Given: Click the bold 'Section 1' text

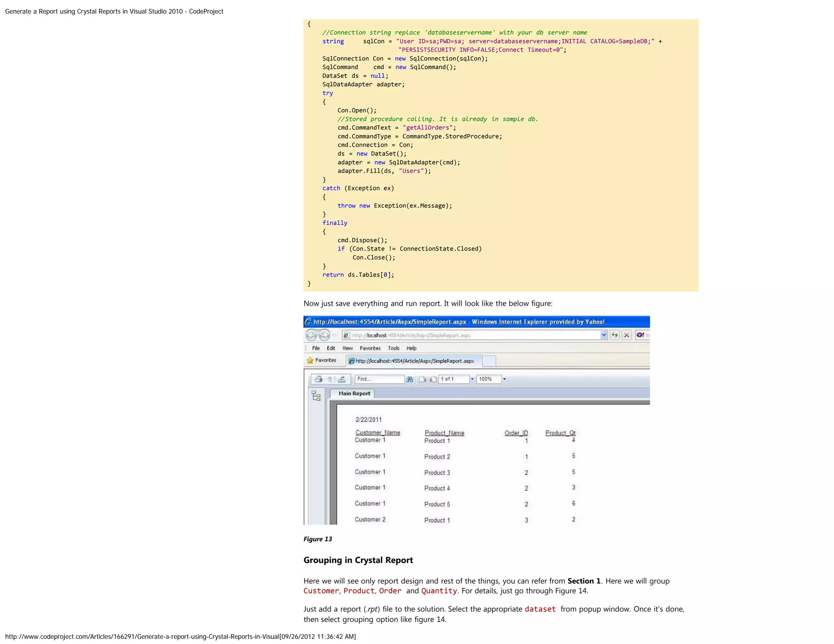Looking at the screenshot, I should pos(584,581).
